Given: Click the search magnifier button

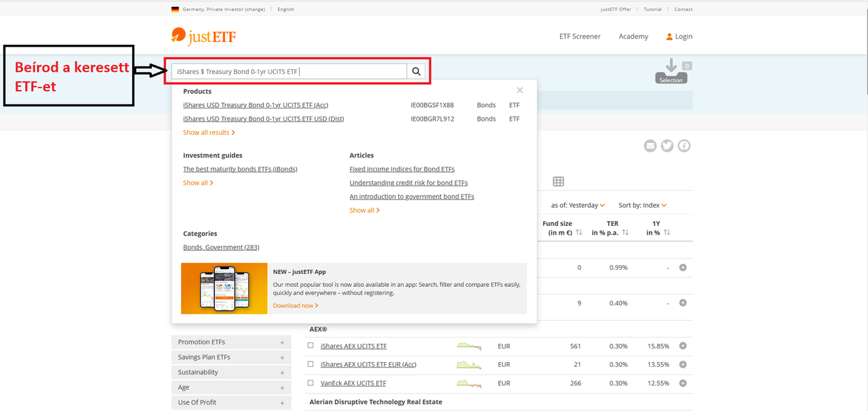Looking at the screenshot, I should coord(416,71).
